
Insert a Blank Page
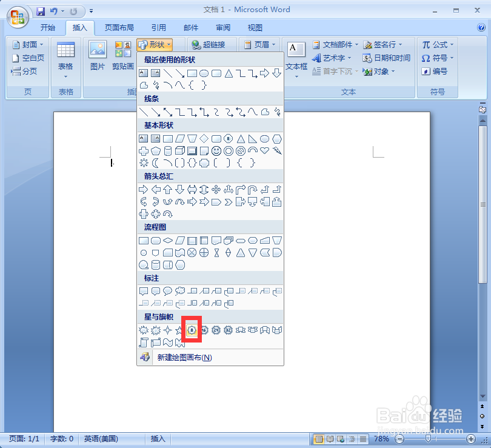click(x=28, y=58)
